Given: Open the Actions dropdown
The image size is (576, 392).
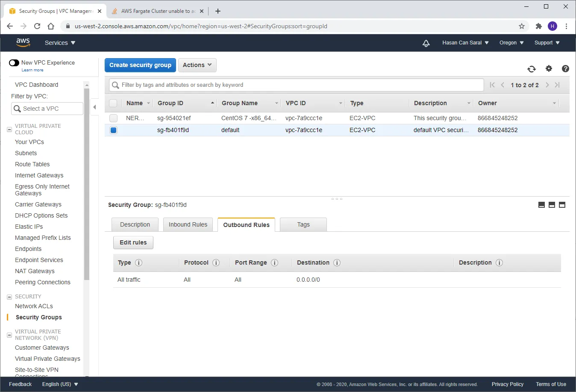Looking at the screenshot, I should click(x=197, y=65).
